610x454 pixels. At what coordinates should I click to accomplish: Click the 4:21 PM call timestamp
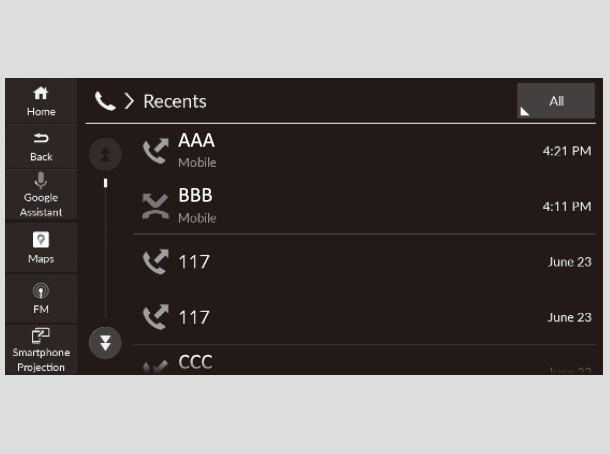point(566,150)
